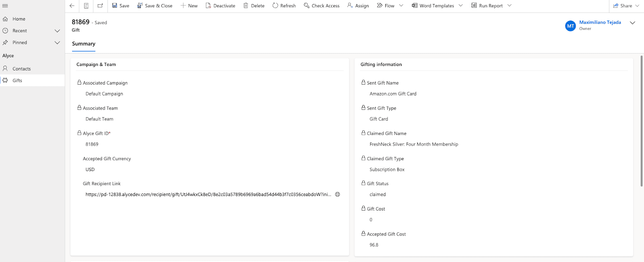Delete the gift record
The height and width of the screenshot is (262, 644).
coord(254,6)
